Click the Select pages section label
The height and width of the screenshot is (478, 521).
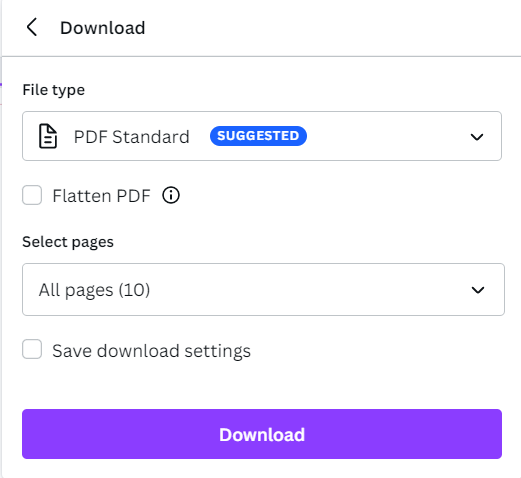click(68, 242)
